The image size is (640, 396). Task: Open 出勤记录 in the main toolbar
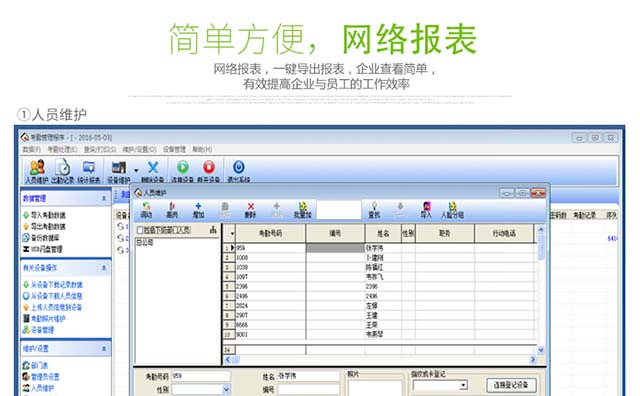tap(62, 171)
